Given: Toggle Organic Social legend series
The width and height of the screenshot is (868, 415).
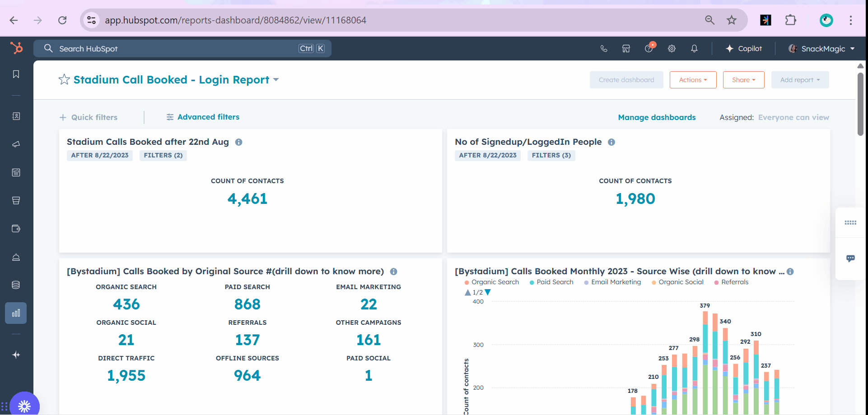Looking at the screenshot, I should click(677, 282).
